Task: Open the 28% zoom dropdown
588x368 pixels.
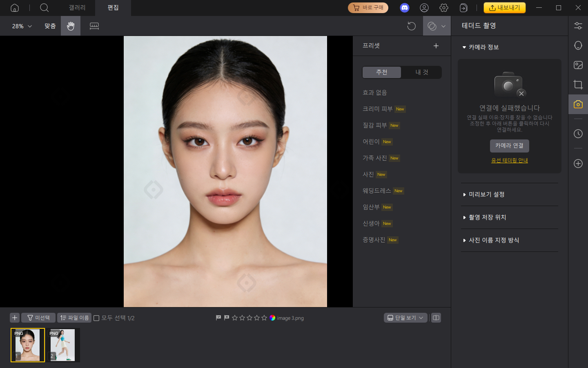Action: [x=22, y=26]
